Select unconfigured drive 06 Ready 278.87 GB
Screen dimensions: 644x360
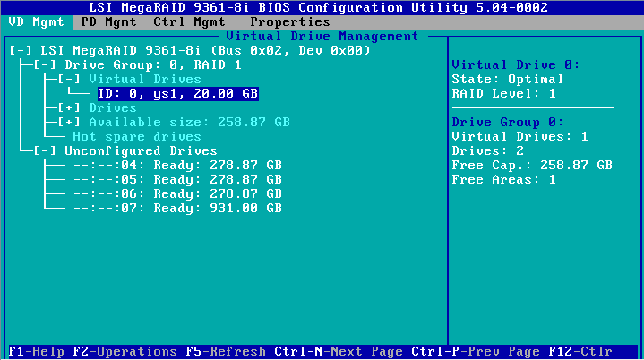click(178, 194)
